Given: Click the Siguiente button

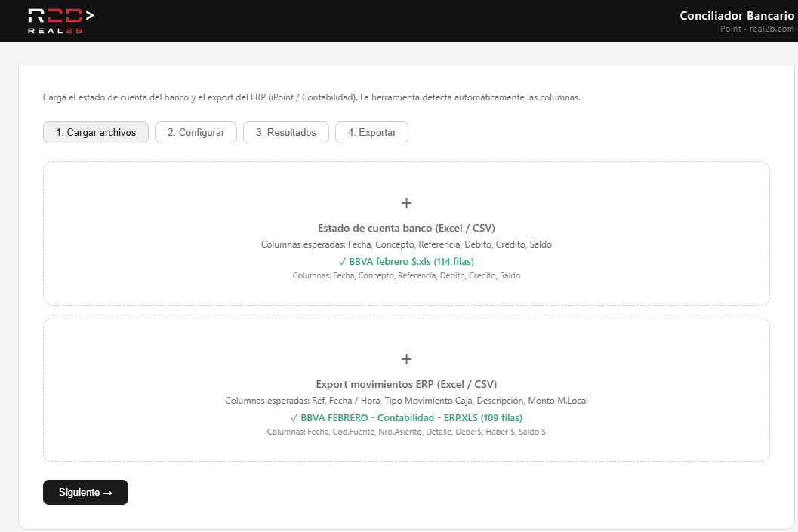Looking at the screenshot, I should [x=85, y=492].
